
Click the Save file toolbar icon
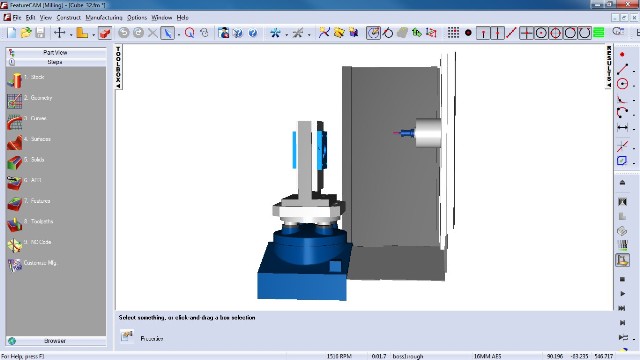tap(40, 33)
